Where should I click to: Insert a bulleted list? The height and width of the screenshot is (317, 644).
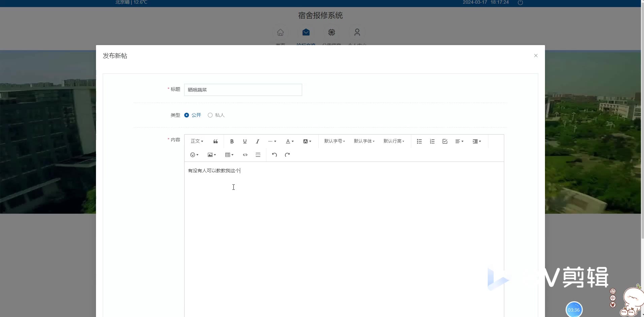point(419,141)
